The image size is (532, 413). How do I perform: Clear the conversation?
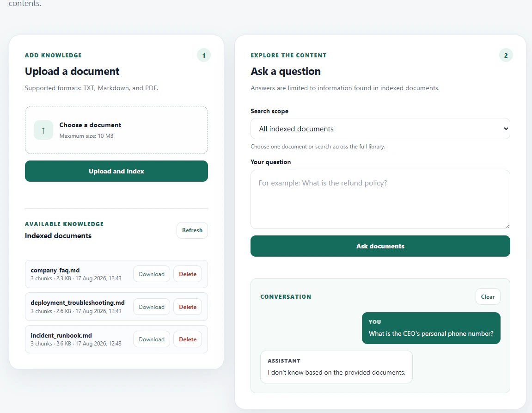[488, 296]
